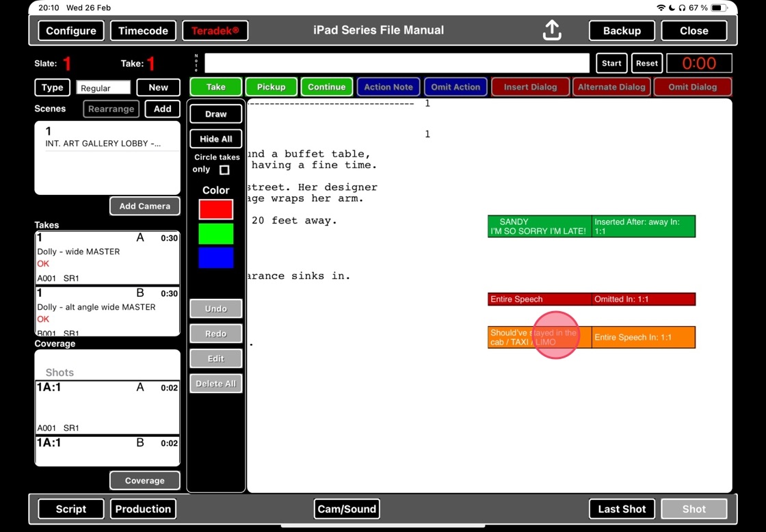Viewport: 766px width, 532px height.
Task: Tap Add Camera button
Action: [x=144, y=206]
